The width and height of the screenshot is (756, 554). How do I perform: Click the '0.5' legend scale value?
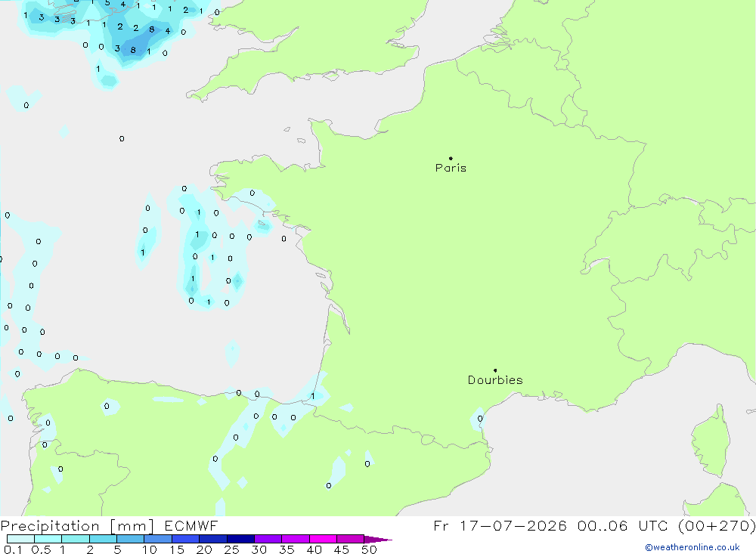[41, 549]
